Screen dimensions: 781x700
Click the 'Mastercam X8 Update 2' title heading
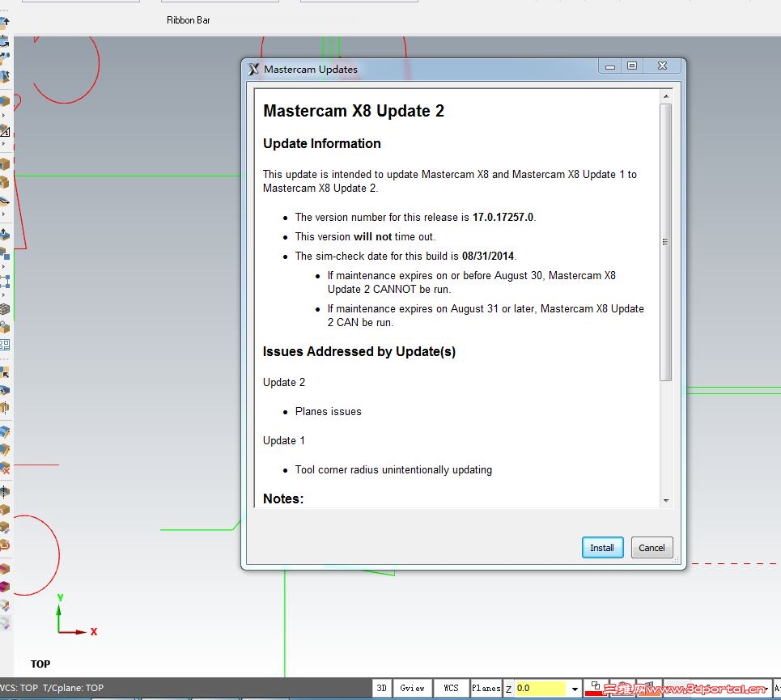coord(354,111)
